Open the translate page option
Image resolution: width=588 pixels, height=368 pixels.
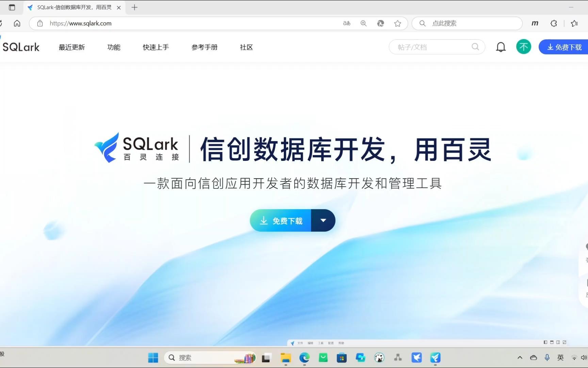tap(346, 23)
